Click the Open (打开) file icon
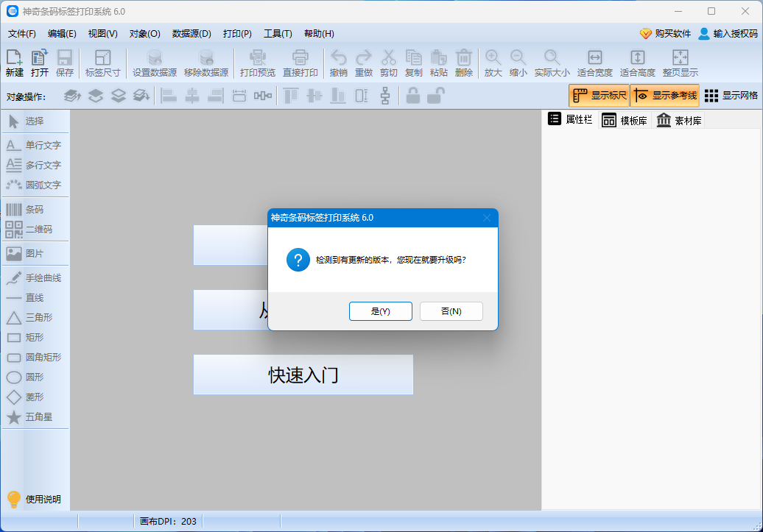 click(x=39, y=58)
